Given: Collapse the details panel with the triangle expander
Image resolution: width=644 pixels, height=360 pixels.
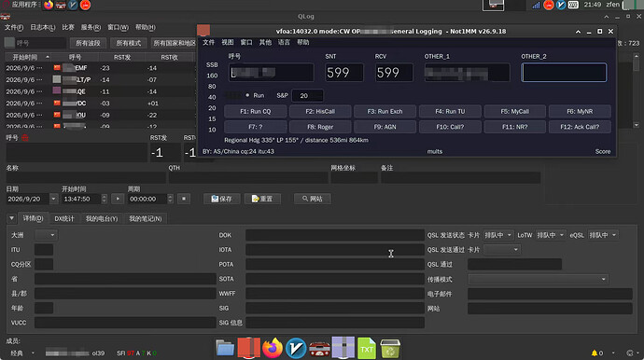Looking at the screenshot, I should [x=11, y=218].
